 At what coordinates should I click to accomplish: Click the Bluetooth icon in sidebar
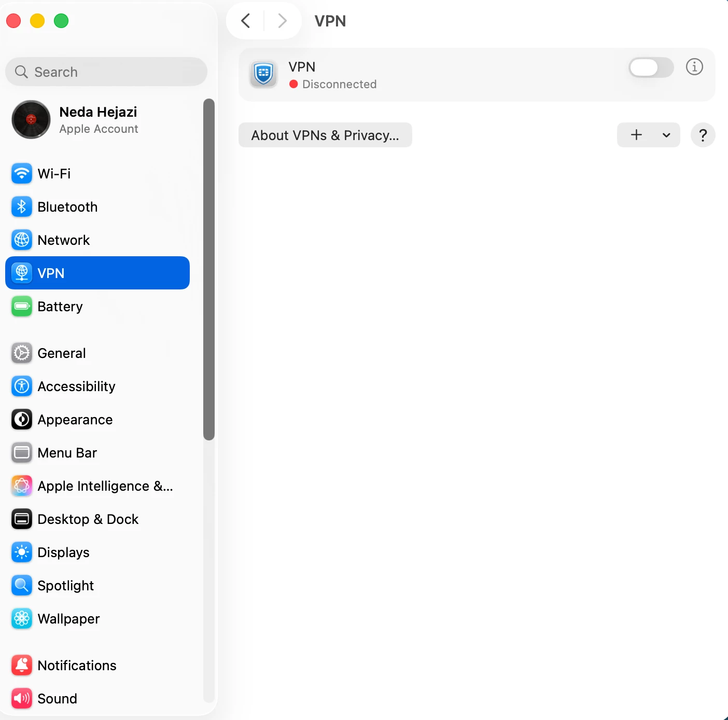(22, 207)
